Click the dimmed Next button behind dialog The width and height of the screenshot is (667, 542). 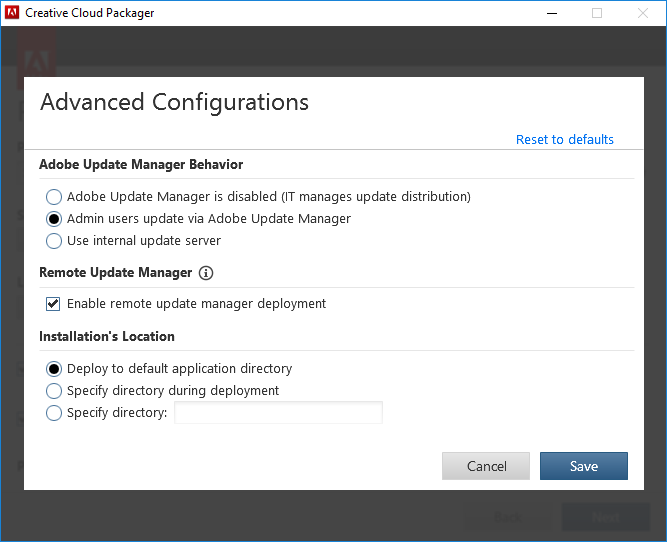coord(606,517)
